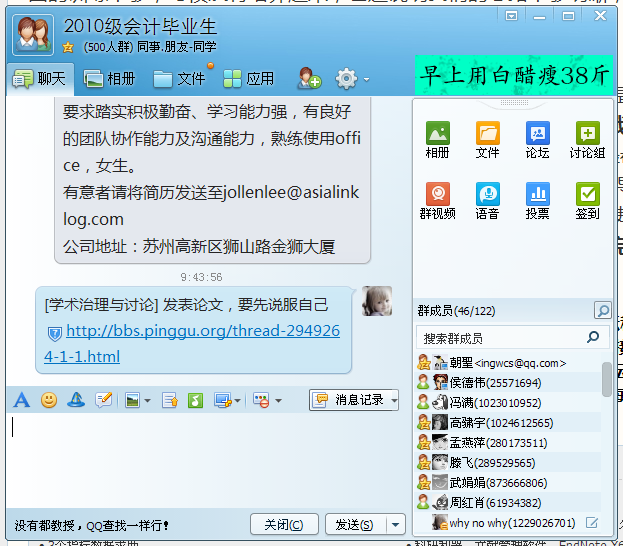Expand the screen capture dropdown arrow
This screenshot has width=623, height=546.
point(238,401)
